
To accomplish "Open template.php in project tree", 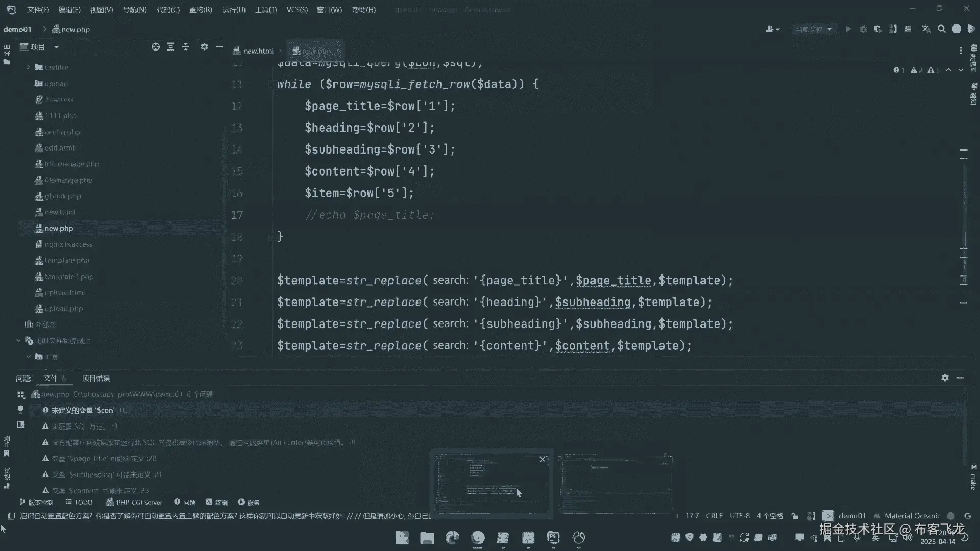I will point(66,261).
